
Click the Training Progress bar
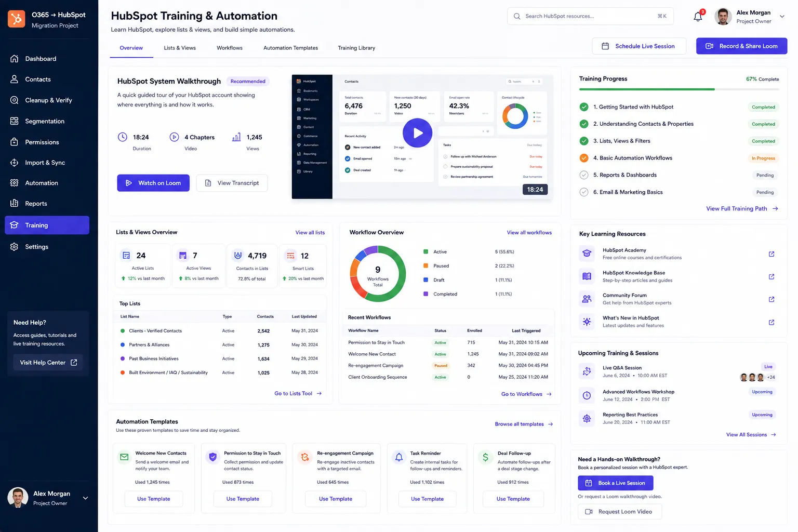click(679, 89)
